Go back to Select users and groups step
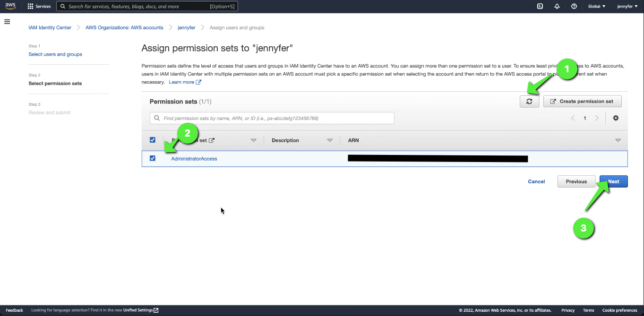 (x=55, y=54)
